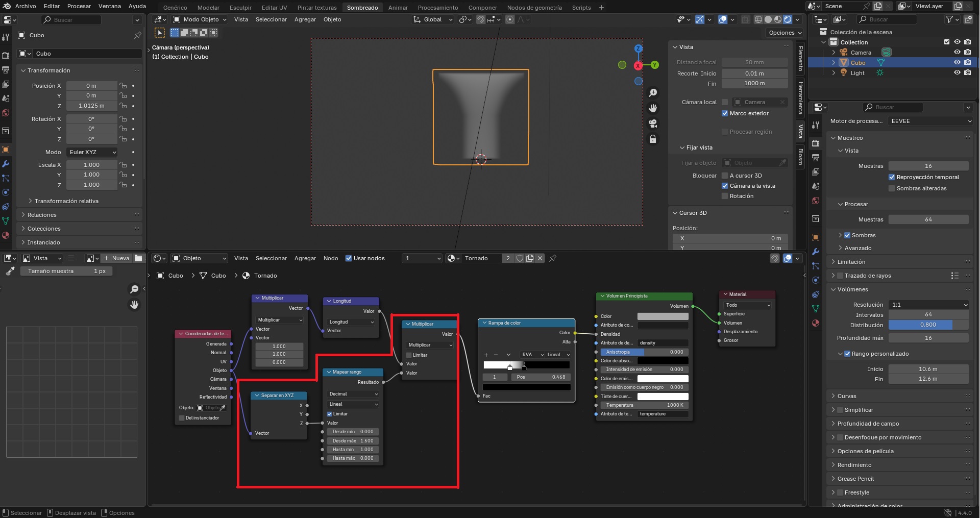The height and width of the screenshot is (518, 980).
Task: Lock the Escala X value
Action: (123, 165)
